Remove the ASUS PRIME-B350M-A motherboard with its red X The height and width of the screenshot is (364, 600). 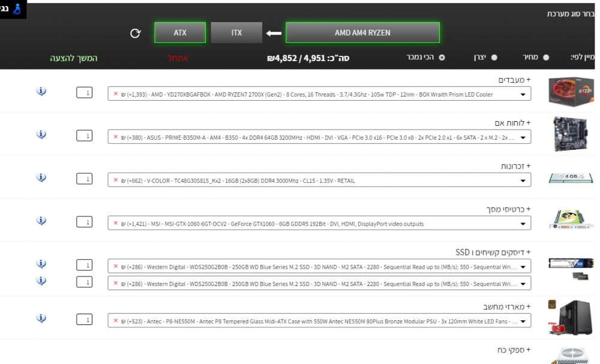(116, 137)
